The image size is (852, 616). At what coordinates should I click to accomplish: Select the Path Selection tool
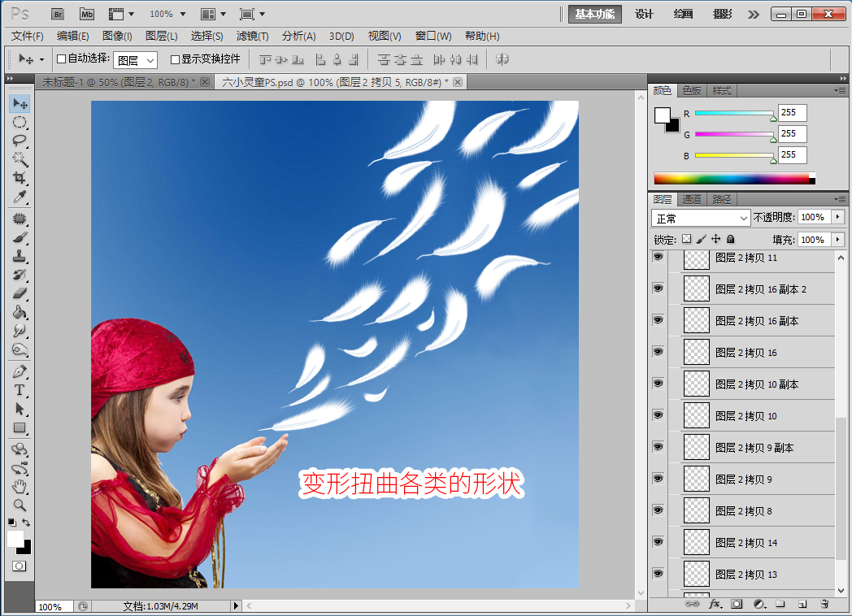[20, 409]
